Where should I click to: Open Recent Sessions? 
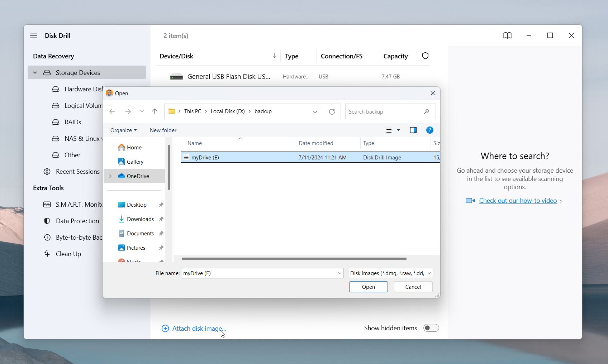78,172
